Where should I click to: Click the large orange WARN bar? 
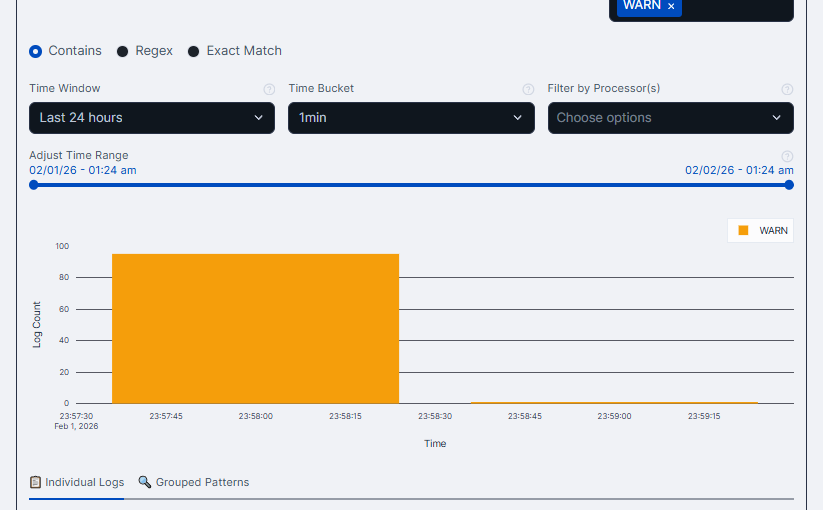click(x=255, y=328)
